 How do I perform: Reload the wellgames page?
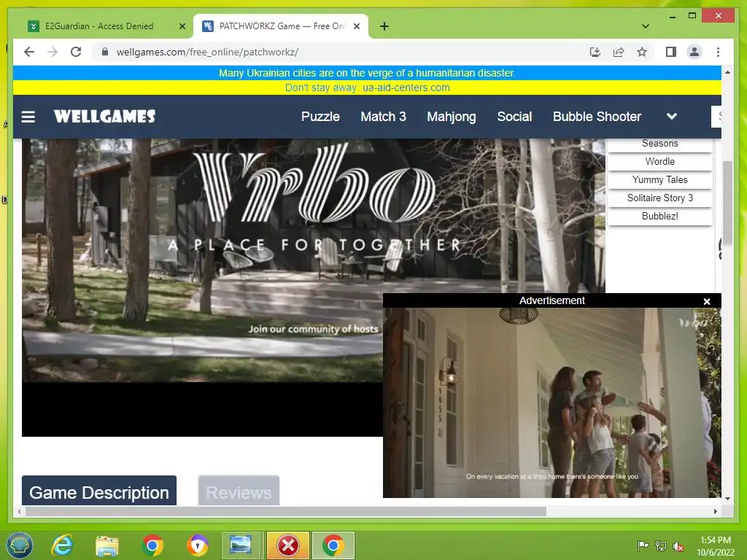point(76,52)
